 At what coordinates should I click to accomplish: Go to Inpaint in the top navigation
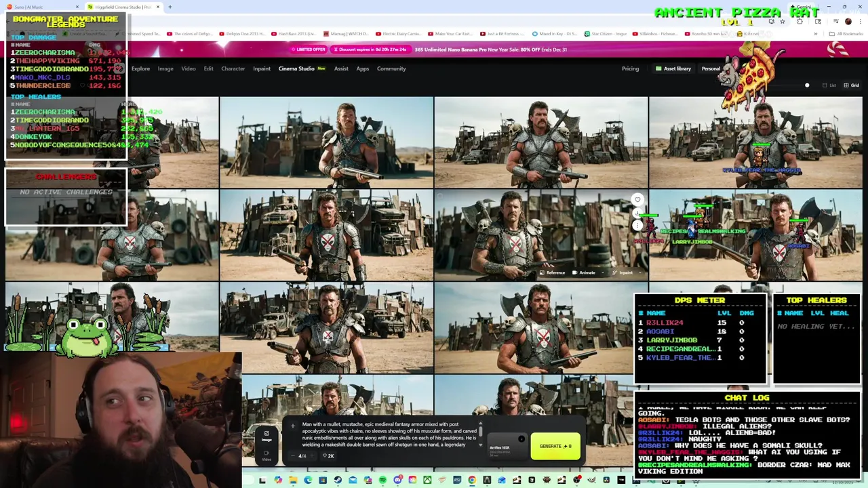click(262, 68)
